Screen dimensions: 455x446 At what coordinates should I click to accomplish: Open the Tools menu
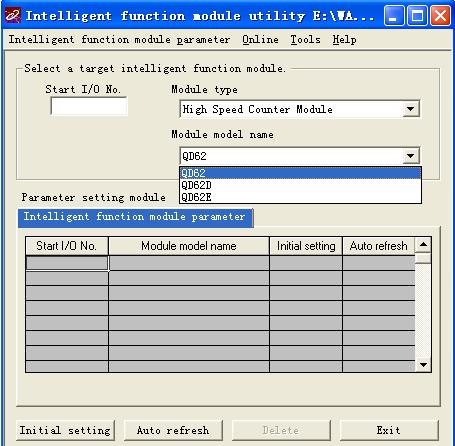pyautogui.click(x=305, y=40)
